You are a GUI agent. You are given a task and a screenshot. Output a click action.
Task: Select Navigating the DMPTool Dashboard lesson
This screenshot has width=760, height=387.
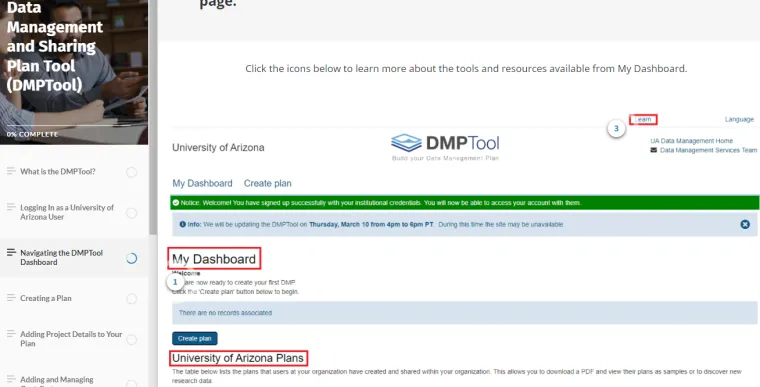[x=62, y=258]
